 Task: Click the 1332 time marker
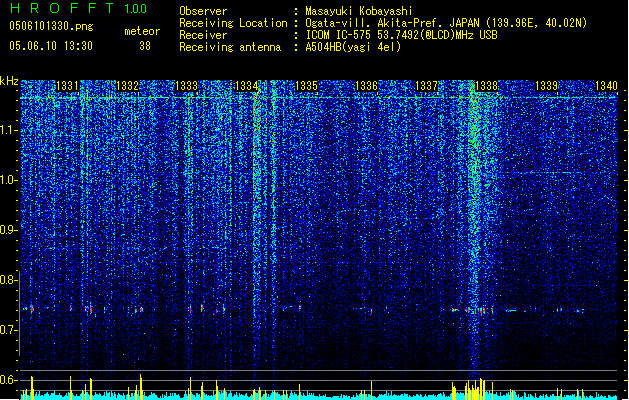[x=127, y=86]
